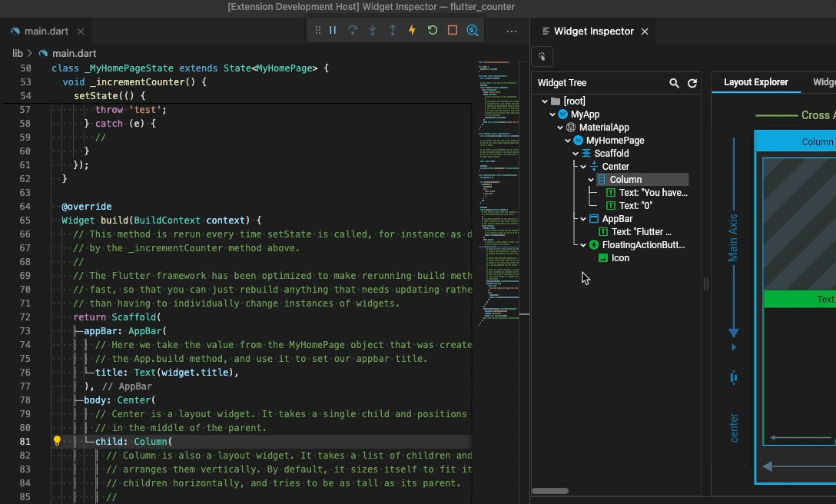The height and width of the screenshot is (504, 836).
Task: Grab the debug toolbar drag handle
Action: pos(318,31)
